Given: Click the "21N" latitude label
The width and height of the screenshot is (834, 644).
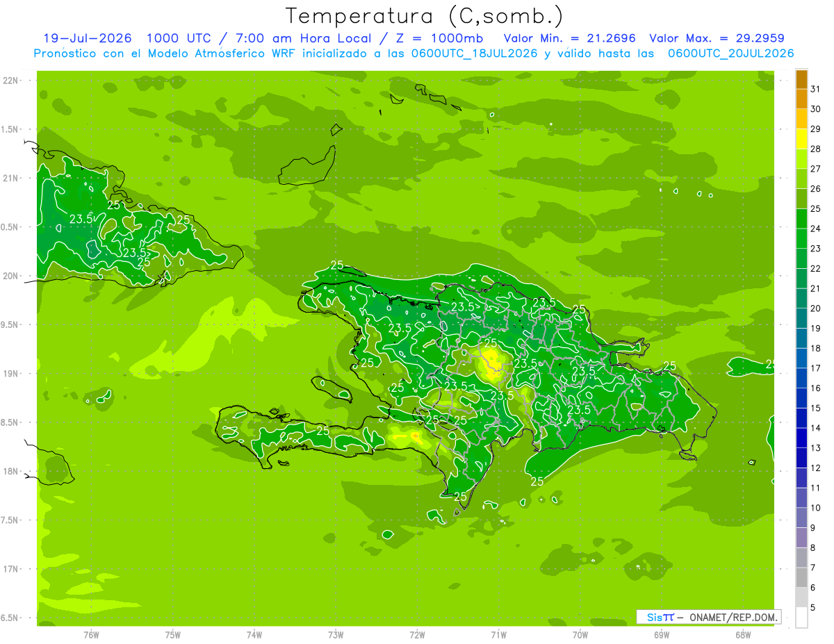Looking at the screenshot, I should point(12,178).
